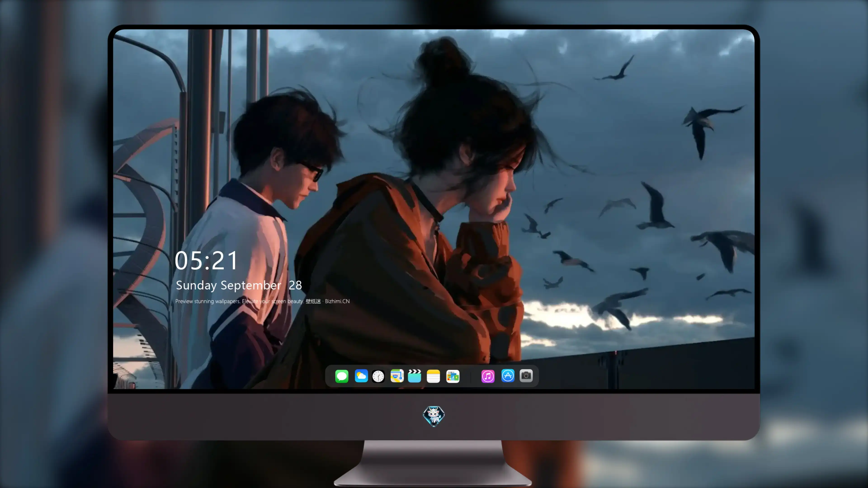
Task: Launch the Maps app from the dock
Action: click(x=397, y=376)
